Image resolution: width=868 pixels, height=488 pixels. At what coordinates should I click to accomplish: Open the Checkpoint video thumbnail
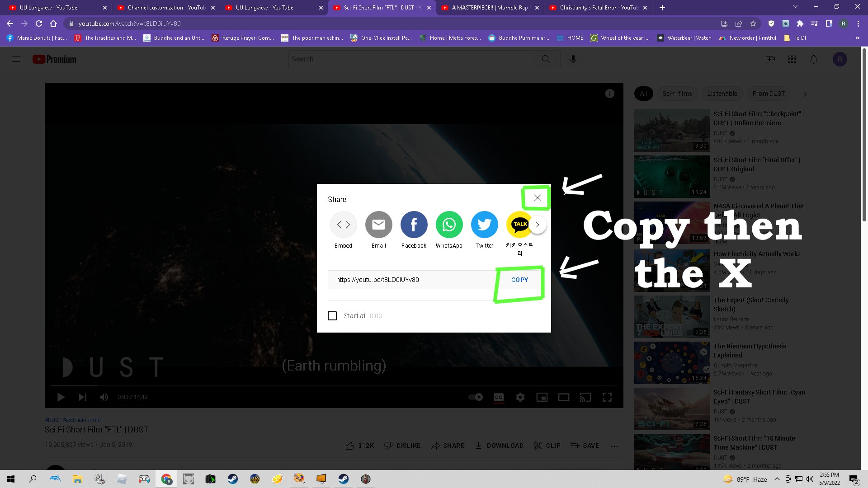(x=672, y=131)
